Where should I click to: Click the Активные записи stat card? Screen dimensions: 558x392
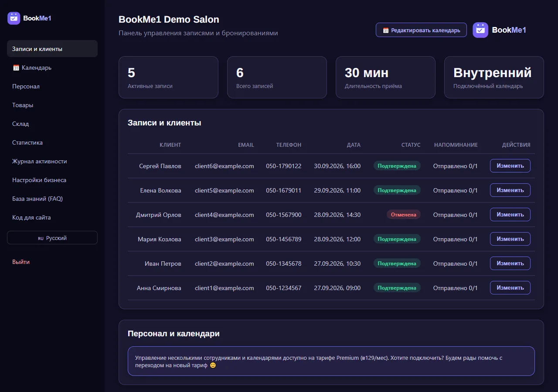pyautogui.click(x=168, y=77)
